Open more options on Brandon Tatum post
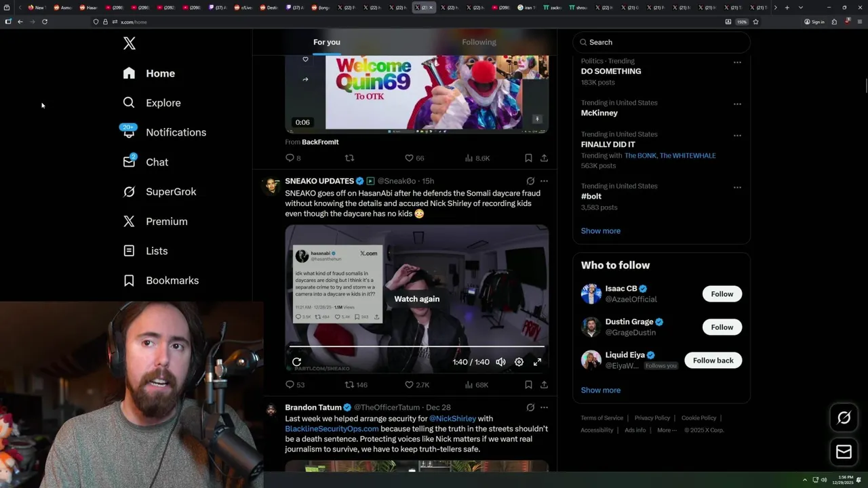The image size is (868, 488). 544,407
